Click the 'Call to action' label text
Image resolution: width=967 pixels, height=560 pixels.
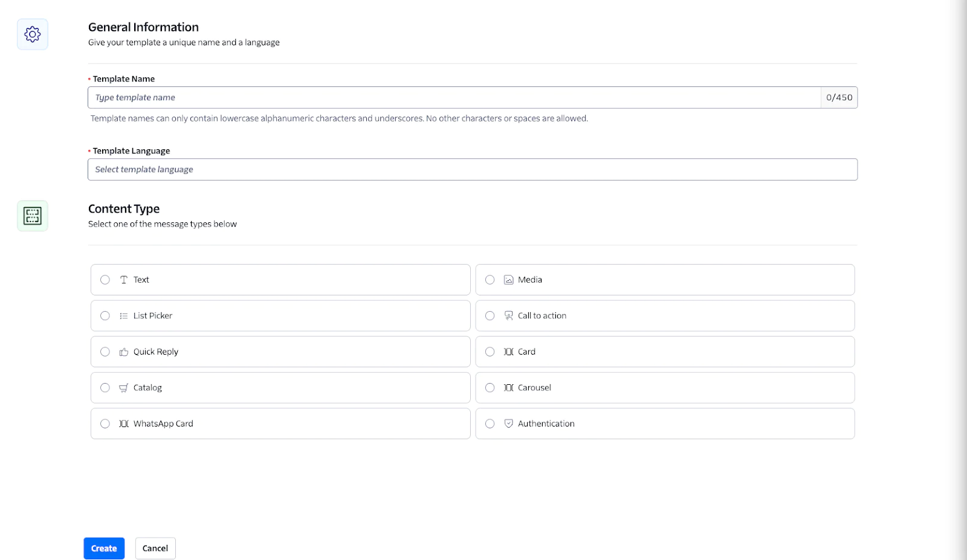[542, 316]
